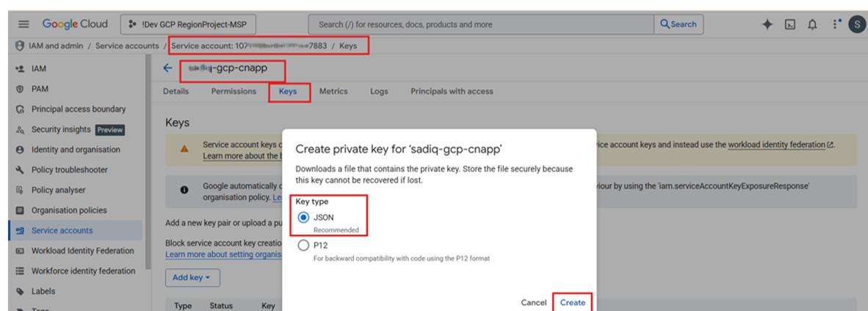Open the hamburger navigation menu
The width and height of the screenshot is (868, 311).
click(23, 24)
